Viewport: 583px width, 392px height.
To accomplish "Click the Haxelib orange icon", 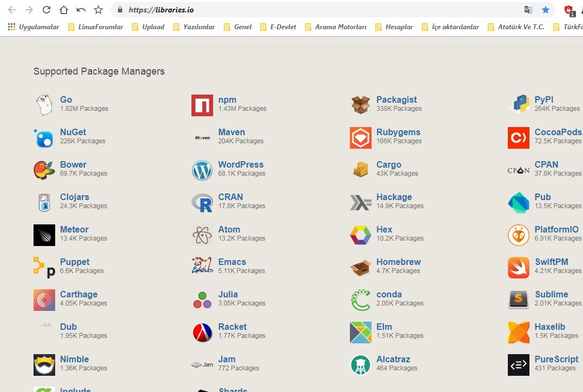I will click(519, 333).
